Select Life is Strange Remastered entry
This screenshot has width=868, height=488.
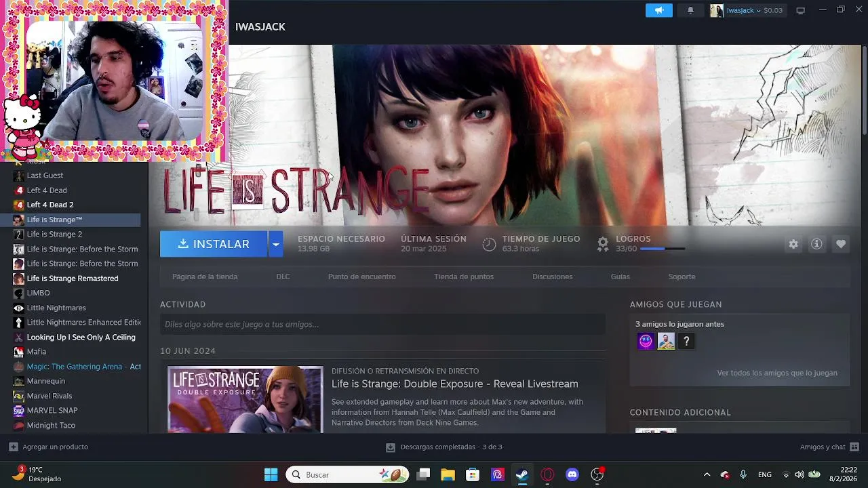(74, 279)
